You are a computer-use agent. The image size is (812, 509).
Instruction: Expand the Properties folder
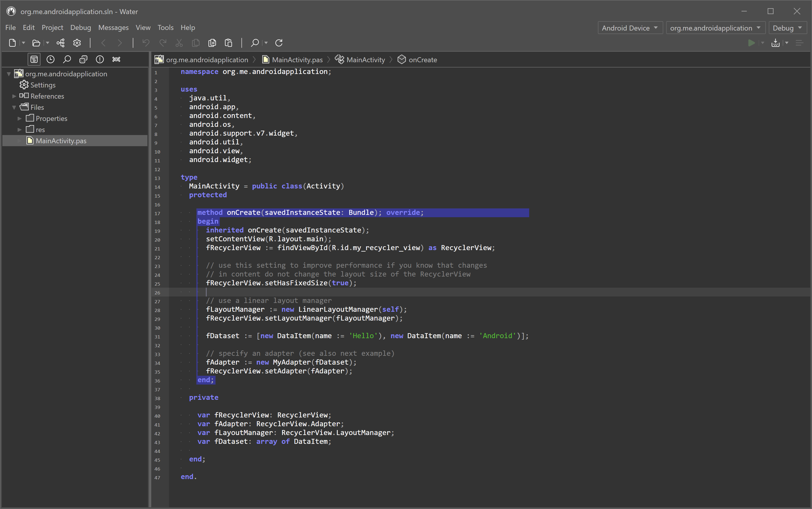click(20, 119)
